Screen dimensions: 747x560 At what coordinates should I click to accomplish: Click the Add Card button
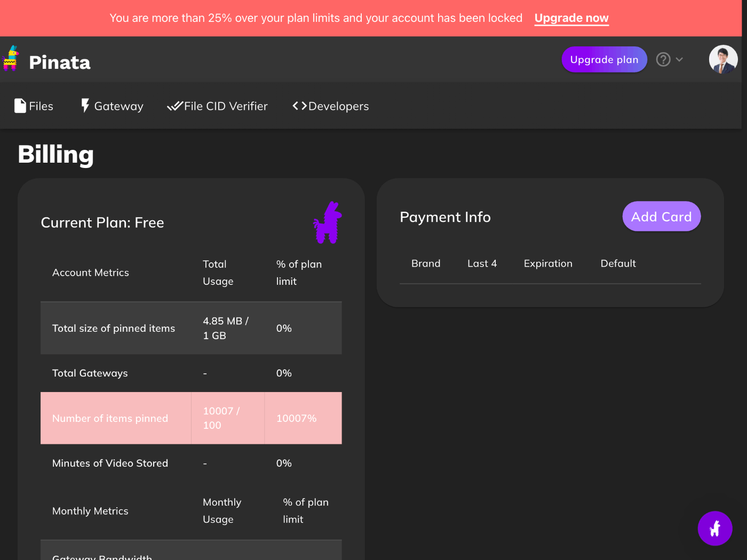coord(661,217)
